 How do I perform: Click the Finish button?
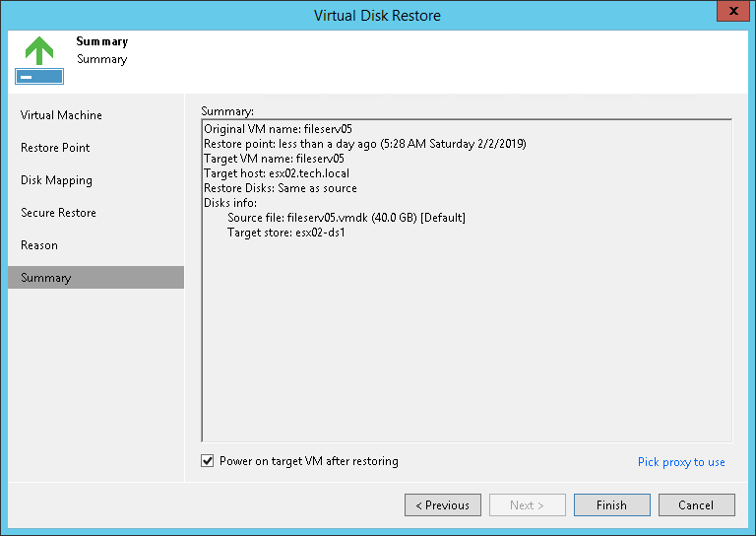click(611, 505)
